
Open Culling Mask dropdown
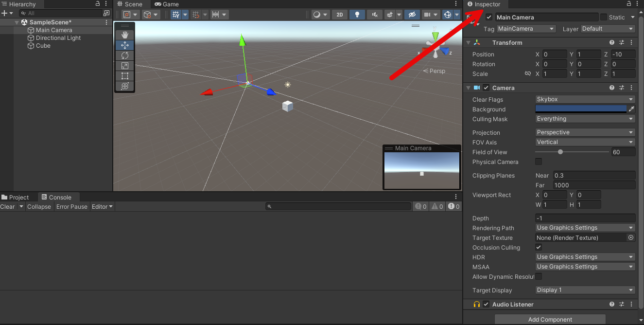tap(585, 119)
